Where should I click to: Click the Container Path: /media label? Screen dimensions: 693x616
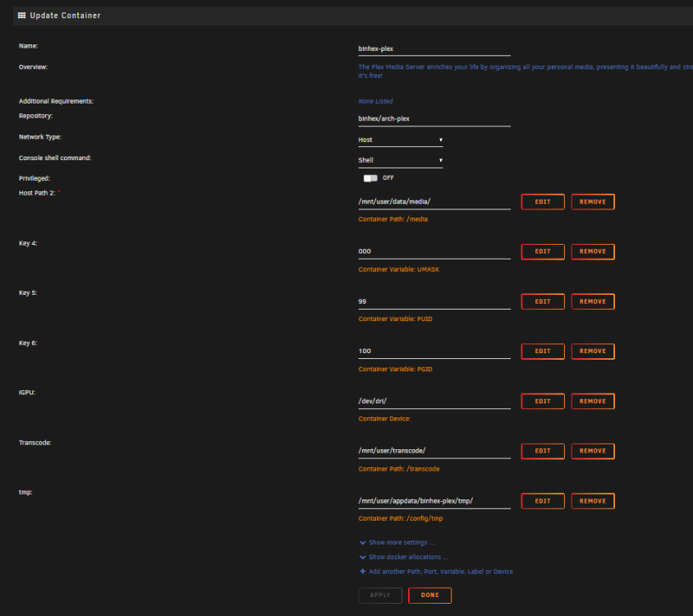393,219
